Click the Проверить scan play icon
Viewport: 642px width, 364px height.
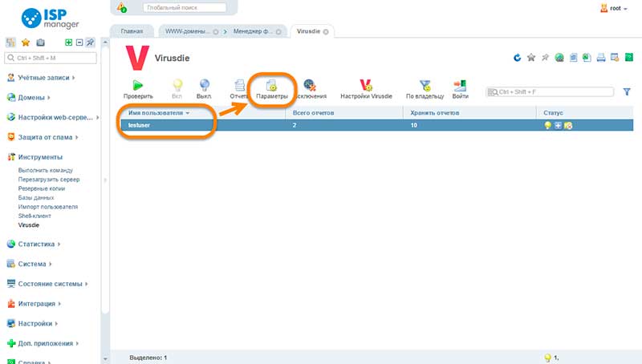click(138, 86)
